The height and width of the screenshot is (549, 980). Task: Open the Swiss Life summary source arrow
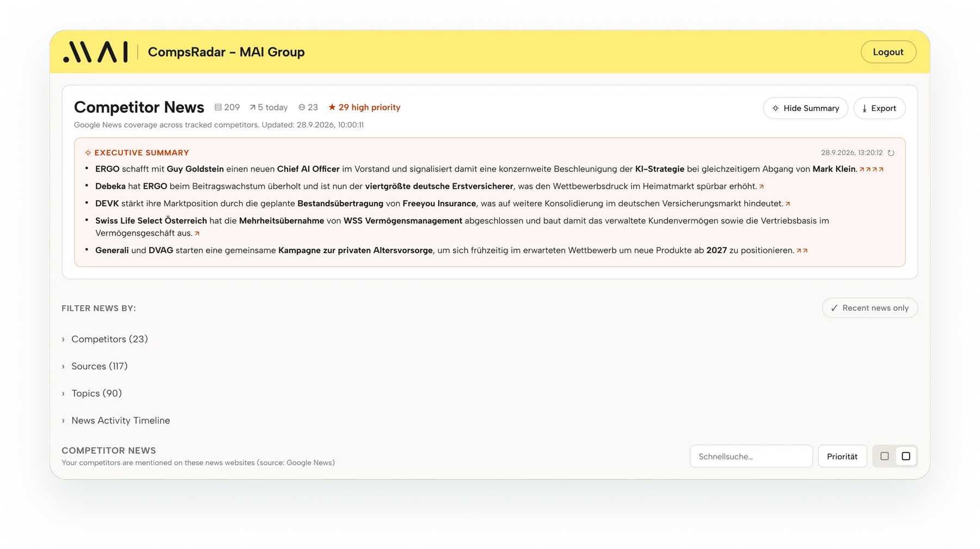[x=197, y=233]
